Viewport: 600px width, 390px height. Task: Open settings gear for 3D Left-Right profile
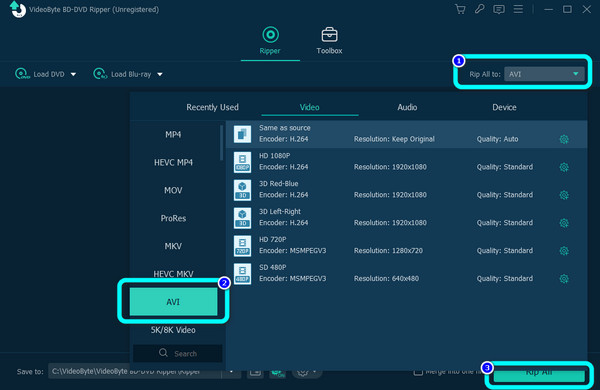564,223
